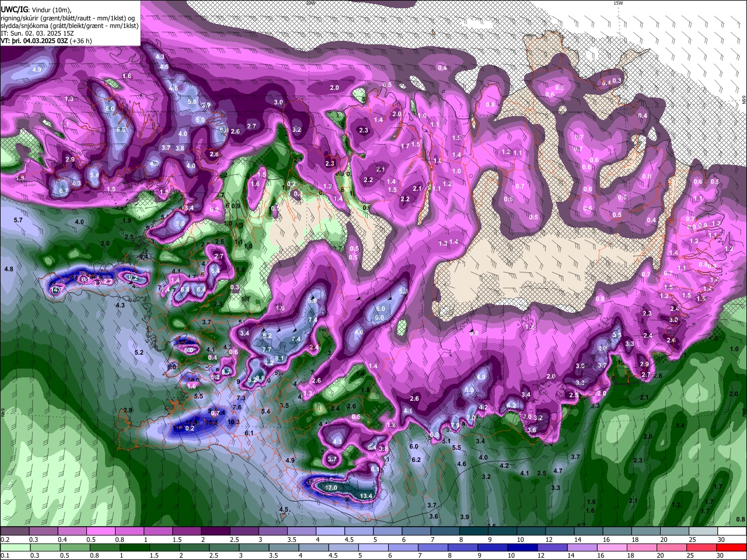Viewport: 747px width, 560px height.
Task: Click the bright red swatch ending the lower legend
Action: click(731, 547)
